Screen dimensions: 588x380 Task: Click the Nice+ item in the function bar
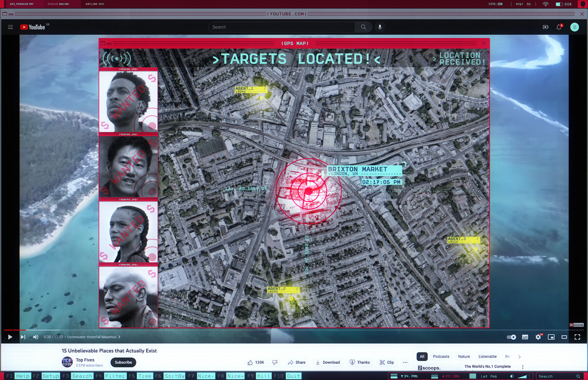point(236,376)
